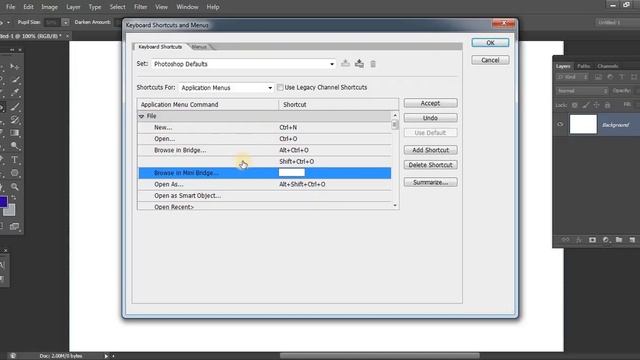This screenshot has width=640, height=360.
Task: Toggle Background layer visibility eye
Action: point(560,124)
